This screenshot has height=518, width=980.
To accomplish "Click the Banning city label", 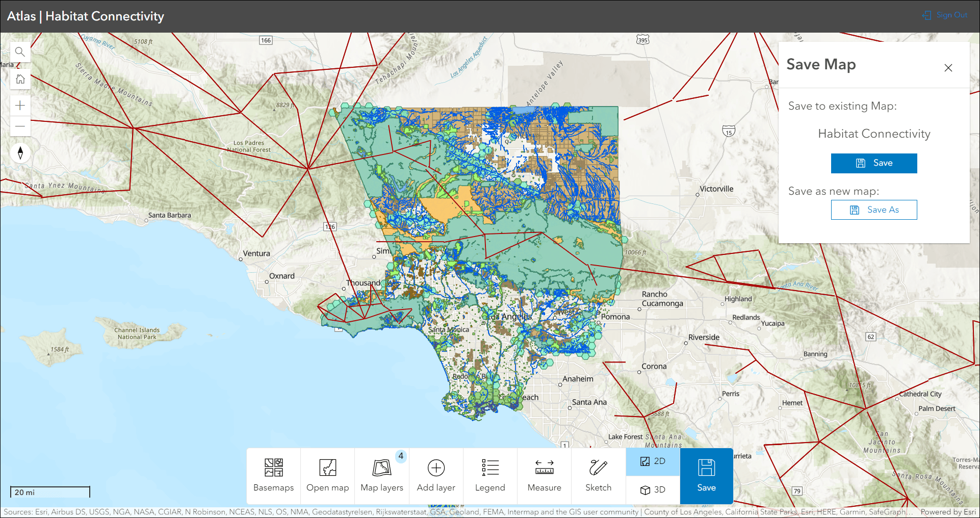I will pyautogui.click(x=815, y=354).
